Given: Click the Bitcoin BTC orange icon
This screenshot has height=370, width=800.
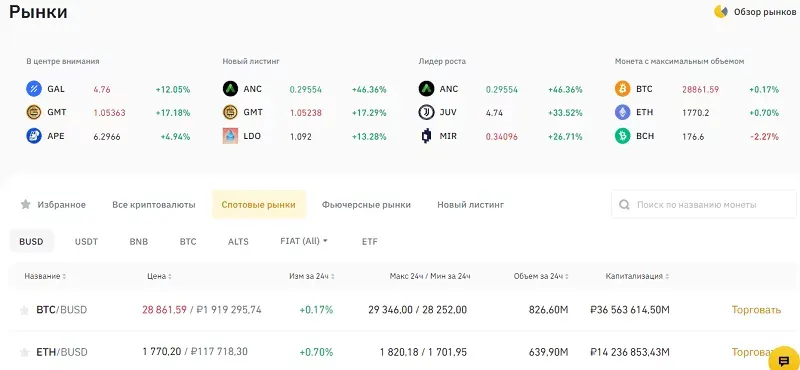Looking at the screenshot, I should (622, 89).
